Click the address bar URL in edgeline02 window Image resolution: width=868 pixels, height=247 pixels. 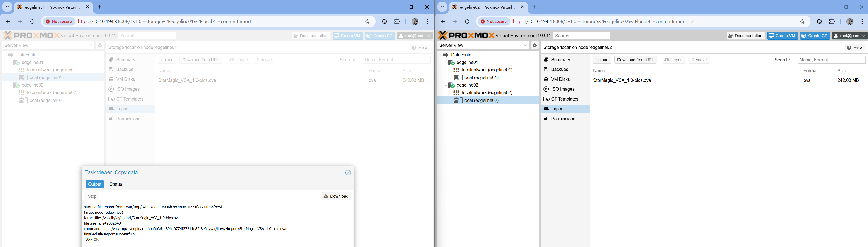tap(603, 22)
